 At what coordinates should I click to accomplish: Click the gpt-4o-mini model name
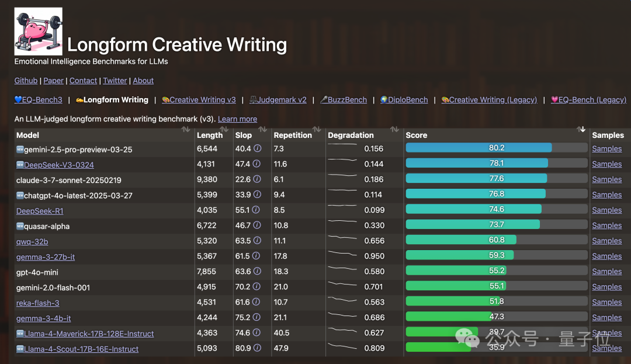point(37,272)
